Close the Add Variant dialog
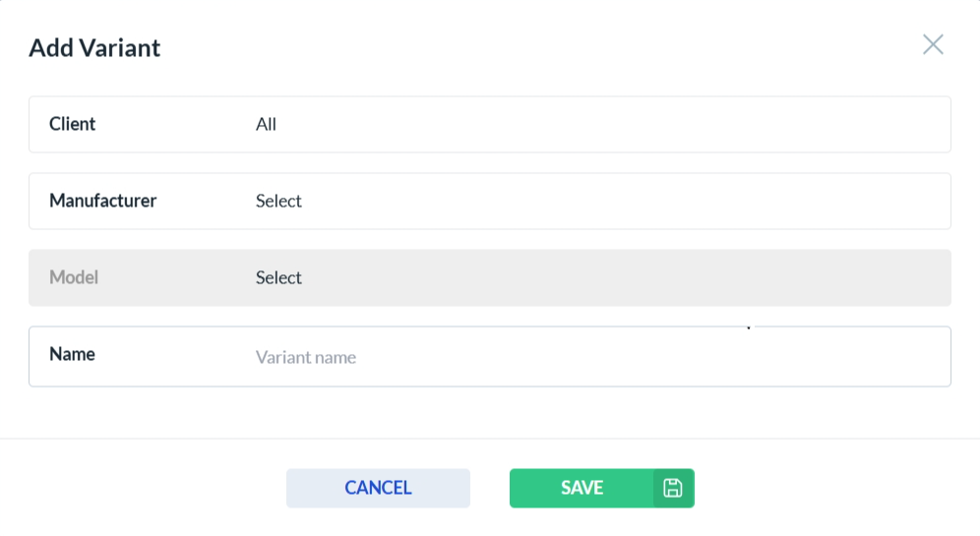Image resolution: width=980 pixels, height=536 pixels. click(933, 44)
